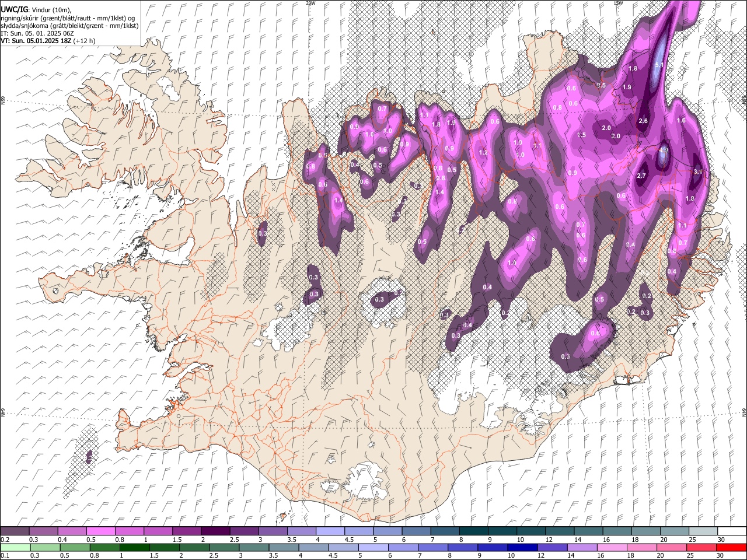Click the 15W longitude label at top
The height and width of the screenshot is (560, 747).
(x=618, y=3)
